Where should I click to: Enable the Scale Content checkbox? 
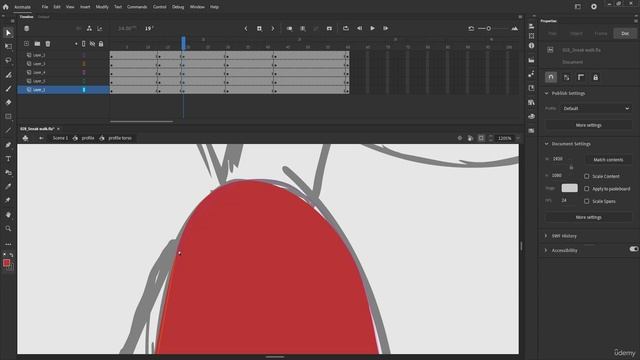click(x=587, y=176)
